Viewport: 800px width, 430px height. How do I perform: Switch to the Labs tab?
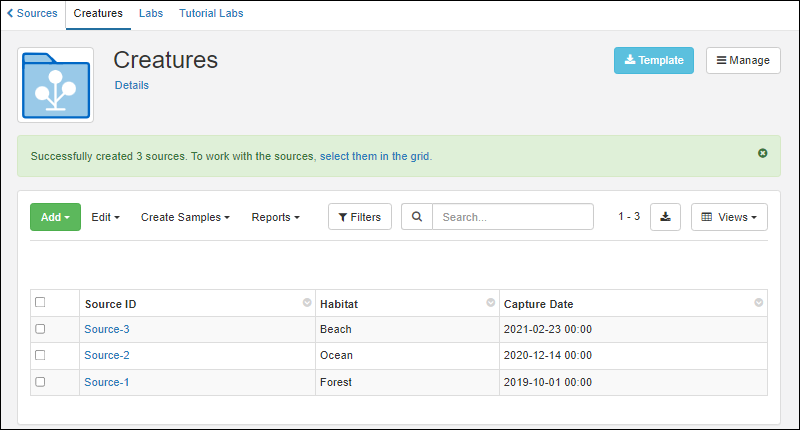(151, 14)
